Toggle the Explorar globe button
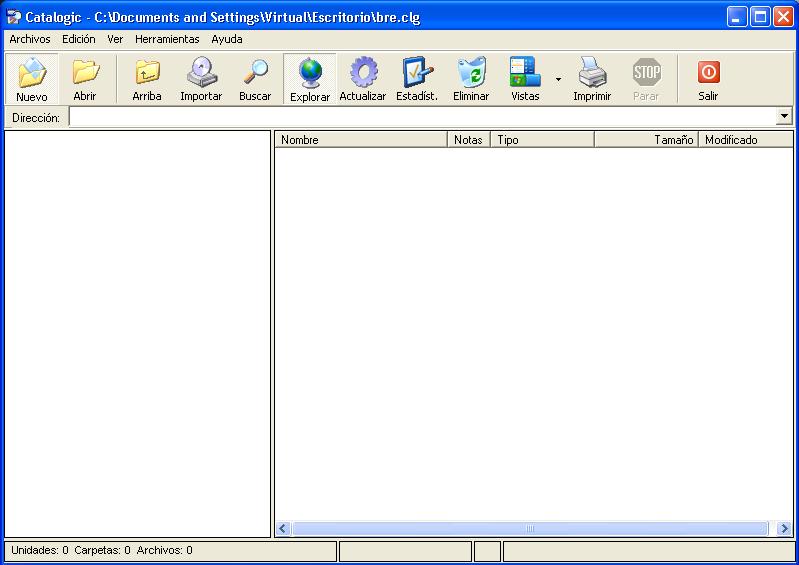Image resolution: width=799 pixels, height=565 pixels. click(310, 79)
